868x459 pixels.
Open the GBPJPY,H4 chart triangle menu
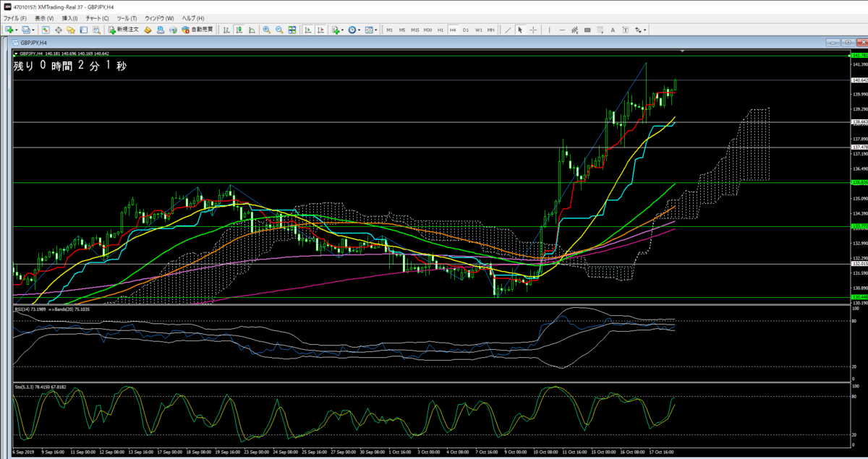click(16, 53)
